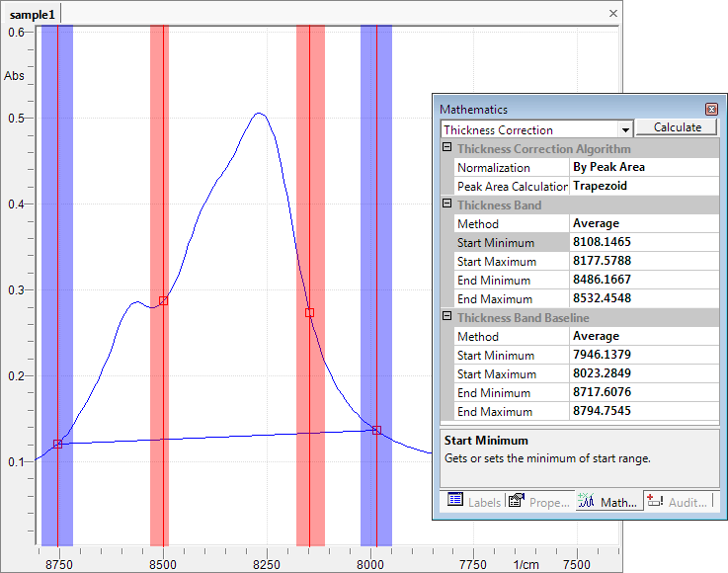Click the right red band marker square
The image size is (728, 573).
coord(309,312)
